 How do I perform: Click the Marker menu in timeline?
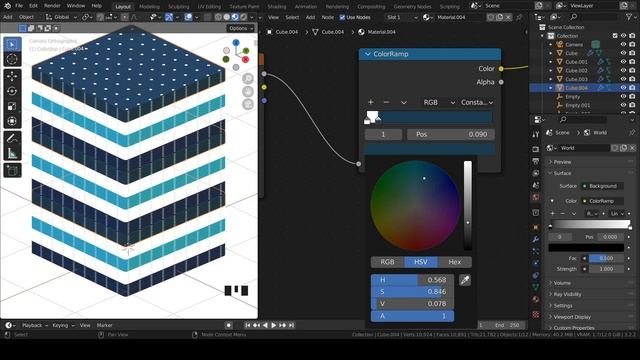click(x=104, y=325)
